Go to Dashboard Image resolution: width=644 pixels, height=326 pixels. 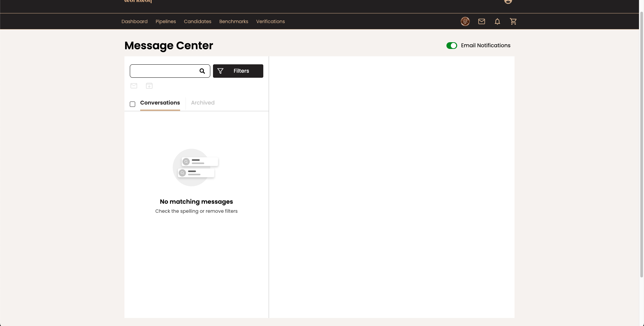click(135, 21)
